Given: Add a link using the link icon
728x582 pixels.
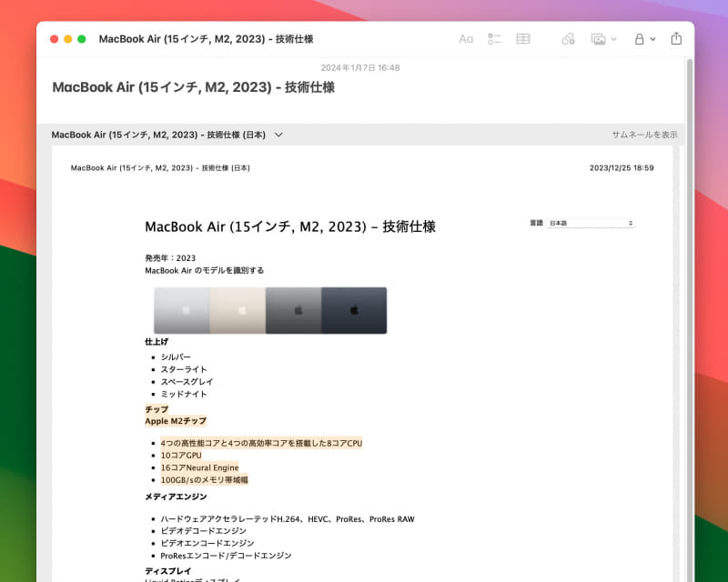Looking at the screenshot, I should pyautogui.click(x=568, y=38).
